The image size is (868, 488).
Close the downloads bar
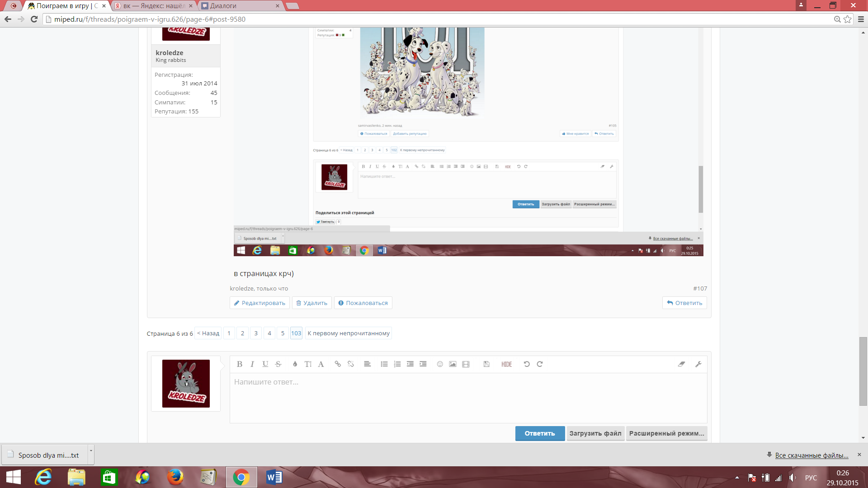coord(859,455)
